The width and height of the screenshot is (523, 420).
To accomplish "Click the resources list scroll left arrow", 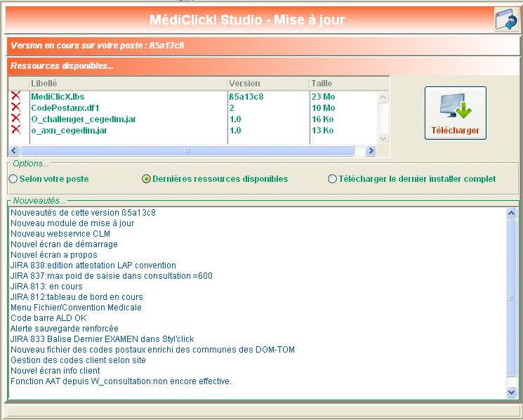I will (13, 151).
